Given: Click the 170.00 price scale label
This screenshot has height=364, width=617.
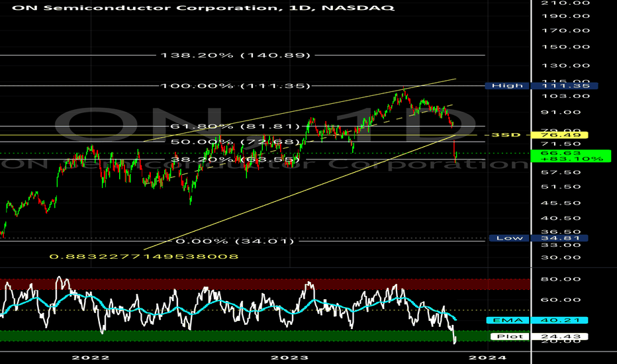Looking at the screenshot, I should tap(565, 30).
